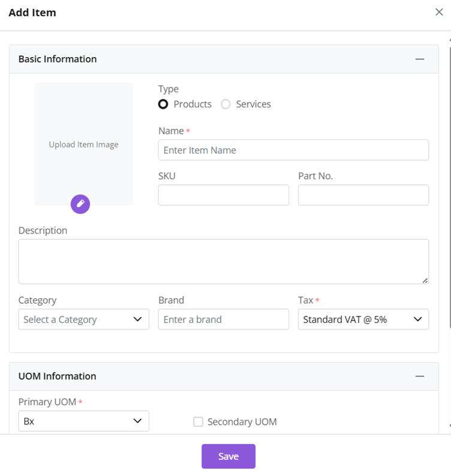The height and width of the screenshot is (476, 451).
Task: Click the purple pencil edit image icon
Action: (x=80, y=204)
